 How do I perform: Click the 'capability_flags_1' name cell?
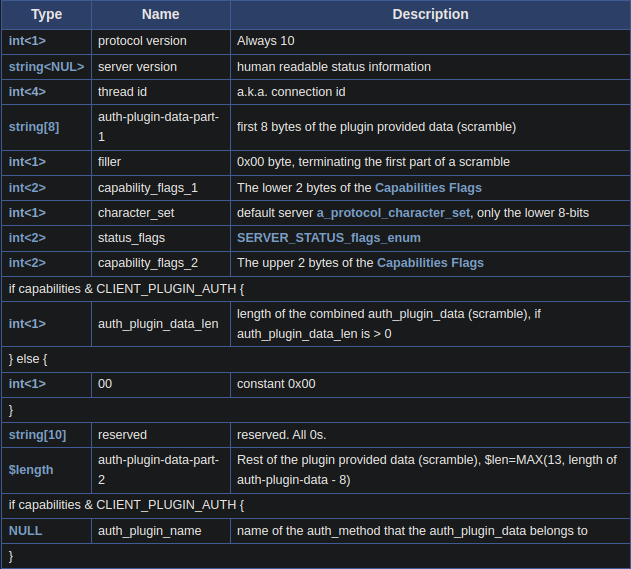(161, 188)
